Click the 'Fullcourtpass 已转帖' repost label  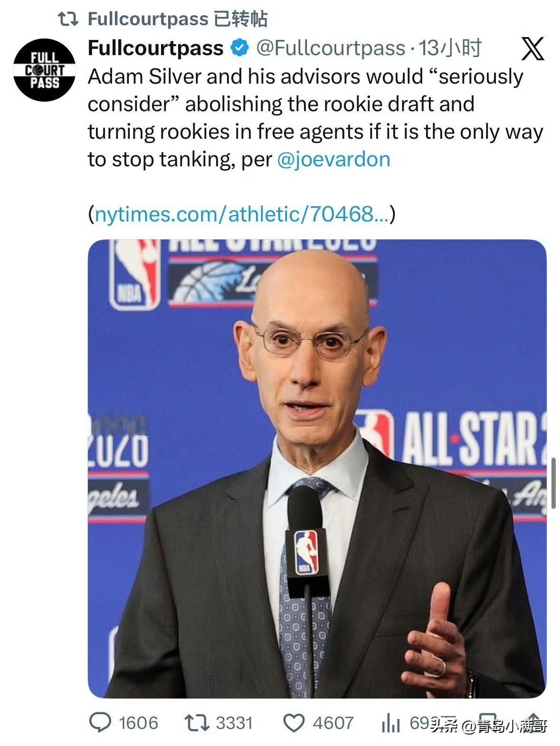pos(178,19)
